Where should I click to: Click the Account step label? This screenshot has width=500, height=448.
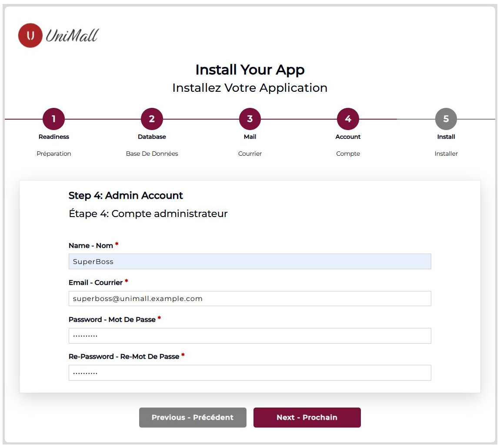(x=348, y=137)
